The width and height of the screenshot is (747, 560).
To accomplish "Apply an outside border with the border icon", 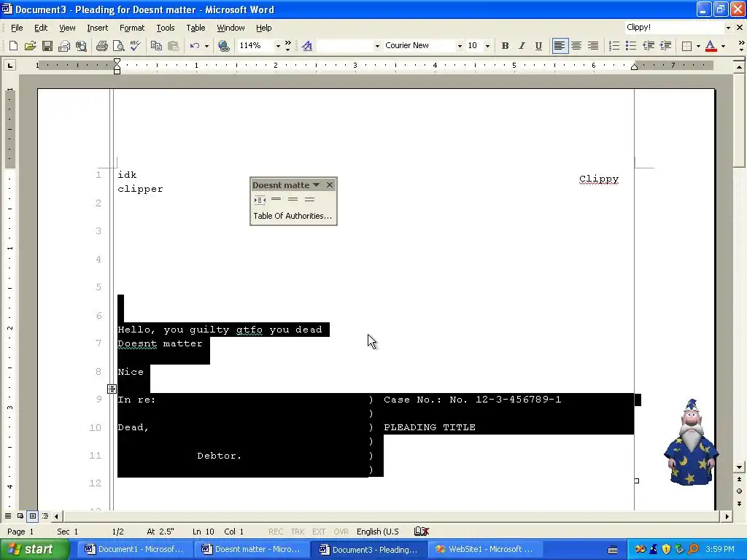I will click(686, 46).
